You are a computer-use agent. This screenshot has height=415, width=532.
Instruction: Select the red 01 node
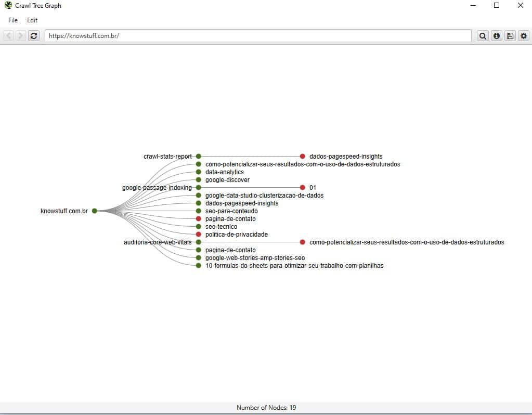(x=303, y=188)
